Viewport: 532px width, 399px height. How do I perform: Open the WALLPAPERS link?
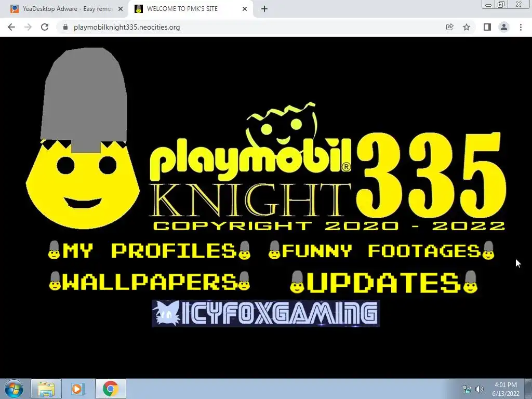coord(150,281)
